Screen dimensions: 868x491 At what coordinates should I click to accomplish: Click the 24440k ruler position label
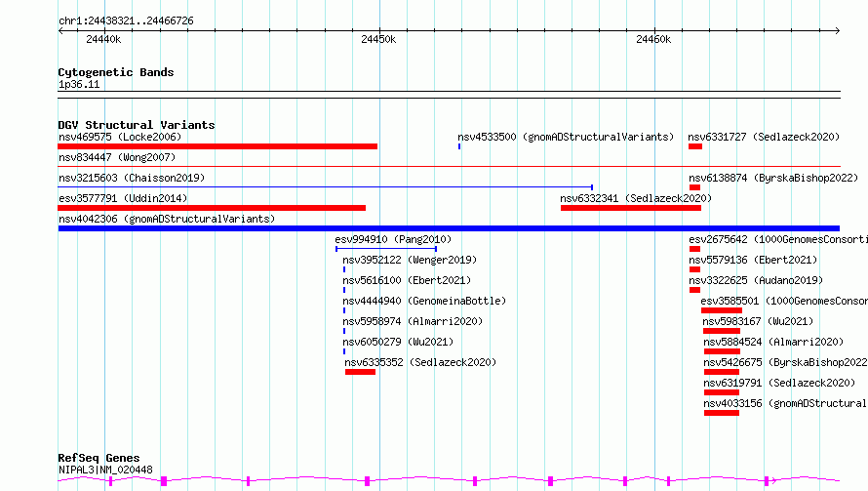[103, 39]
